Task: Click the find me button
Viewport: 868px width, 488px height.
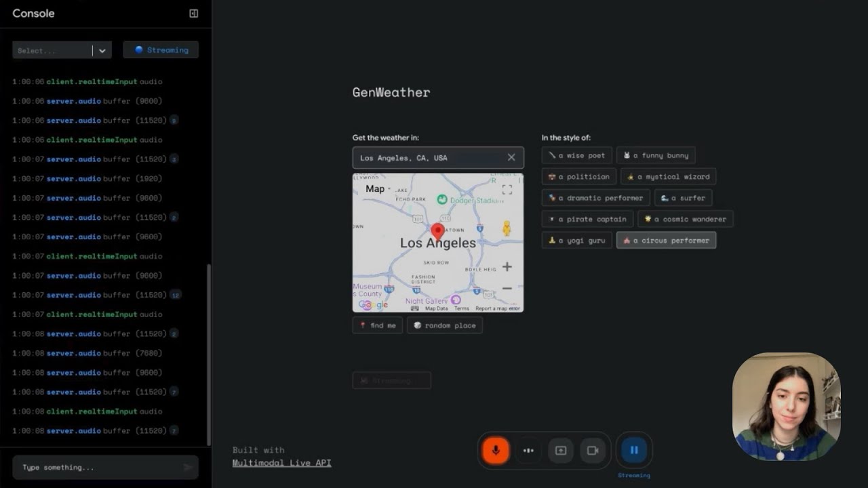Action: click(378, 325)
